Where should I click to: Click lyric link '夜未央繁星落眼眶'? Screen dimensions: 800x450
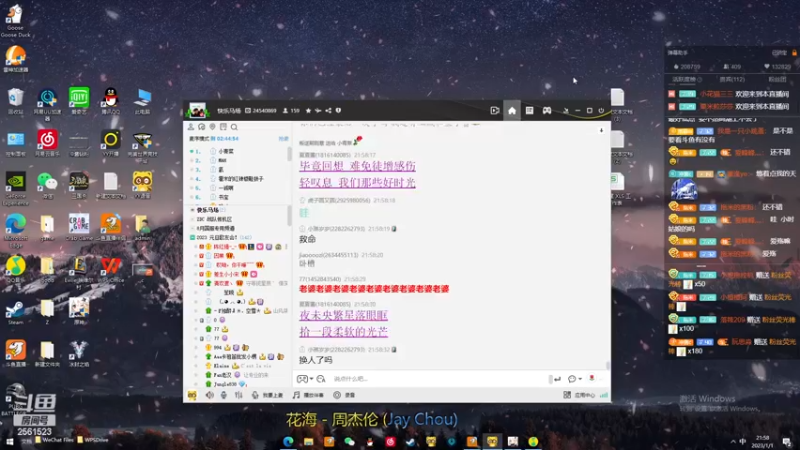[x=343, y=315]
